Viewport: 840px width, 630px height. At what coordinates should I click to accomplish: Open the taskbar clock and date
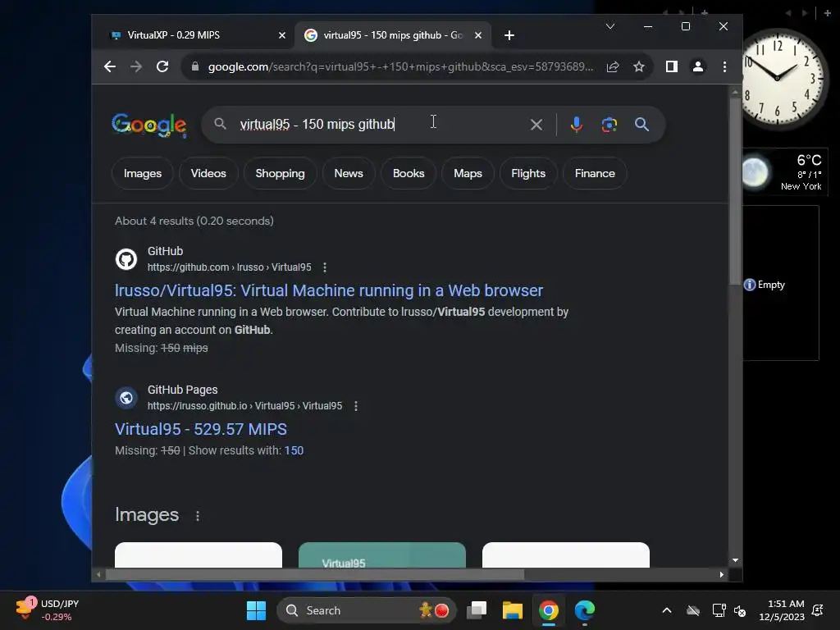click(782, 610)
